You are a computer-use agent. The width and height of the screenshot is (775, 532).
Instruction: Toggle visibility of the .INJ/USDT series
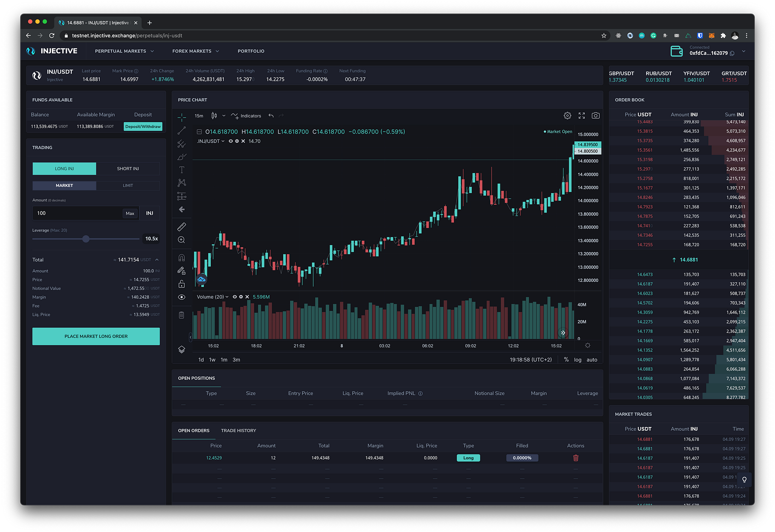[x=231, y=141]
